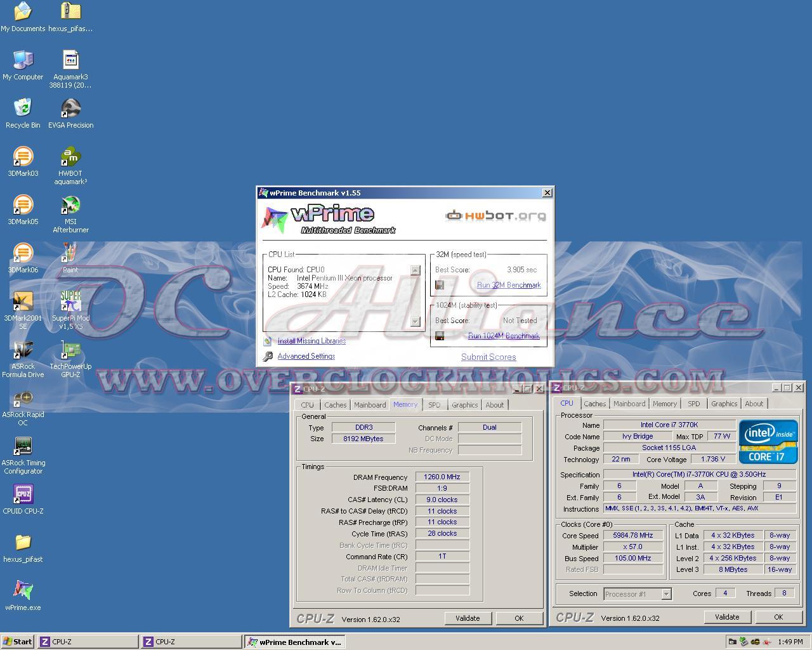Click Submit Scores in wPrime
Image resolution: width=812 pixels, height=650 pixels.
pyautogui.click(x=488, y=357)
